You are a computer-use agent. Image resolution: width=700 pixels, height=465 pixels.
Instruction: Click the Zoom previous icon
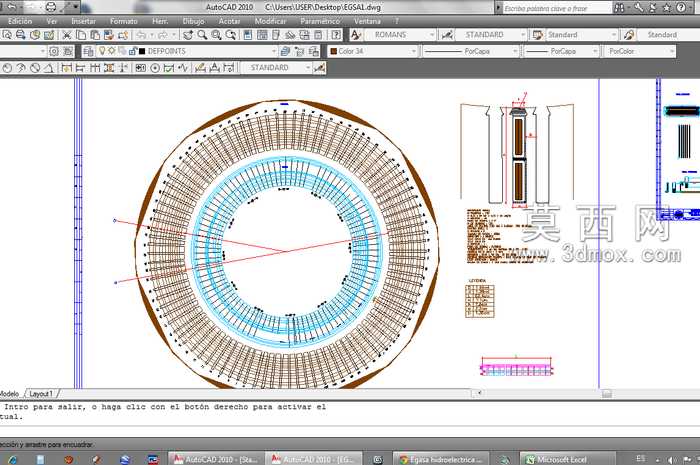point(231,35)
